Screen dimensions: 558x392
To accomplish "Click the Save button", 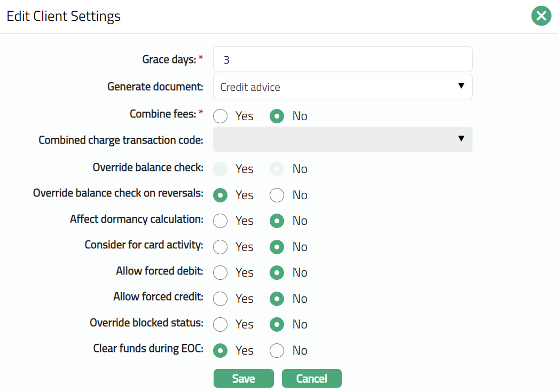I will [243, 379].
